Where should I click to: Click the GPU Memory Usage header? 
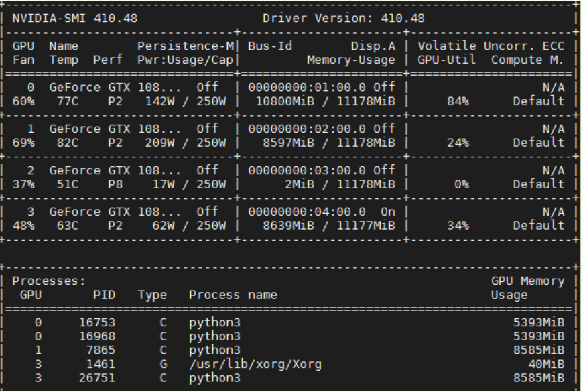527,288
